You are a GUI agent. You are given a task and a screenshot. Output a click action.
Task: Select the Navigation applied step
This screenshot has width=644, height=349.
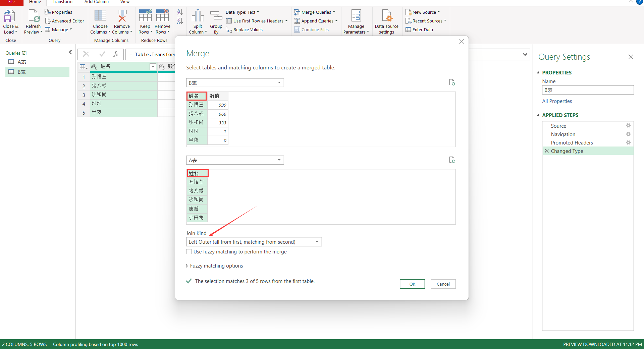[x=563, y=134]
